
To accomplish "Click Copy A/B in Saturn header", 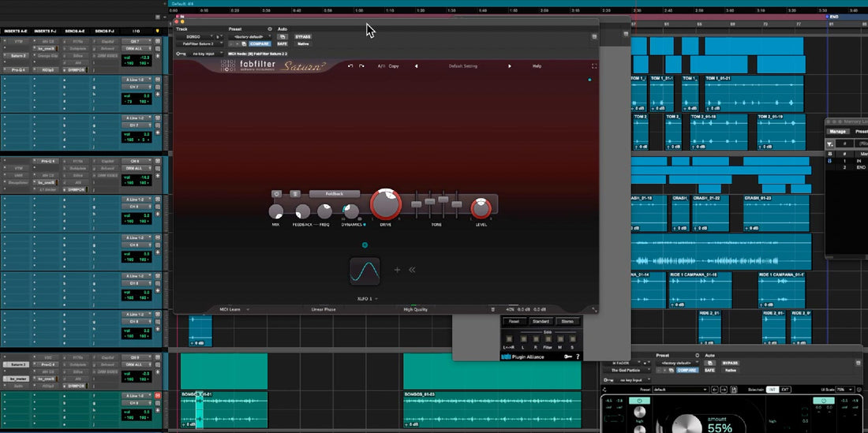I will [394, 65].
